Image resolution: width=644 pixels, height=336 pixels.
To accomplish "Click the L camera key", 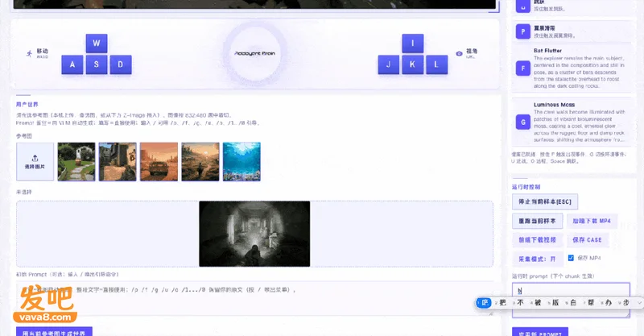I will tap(436, 64).
